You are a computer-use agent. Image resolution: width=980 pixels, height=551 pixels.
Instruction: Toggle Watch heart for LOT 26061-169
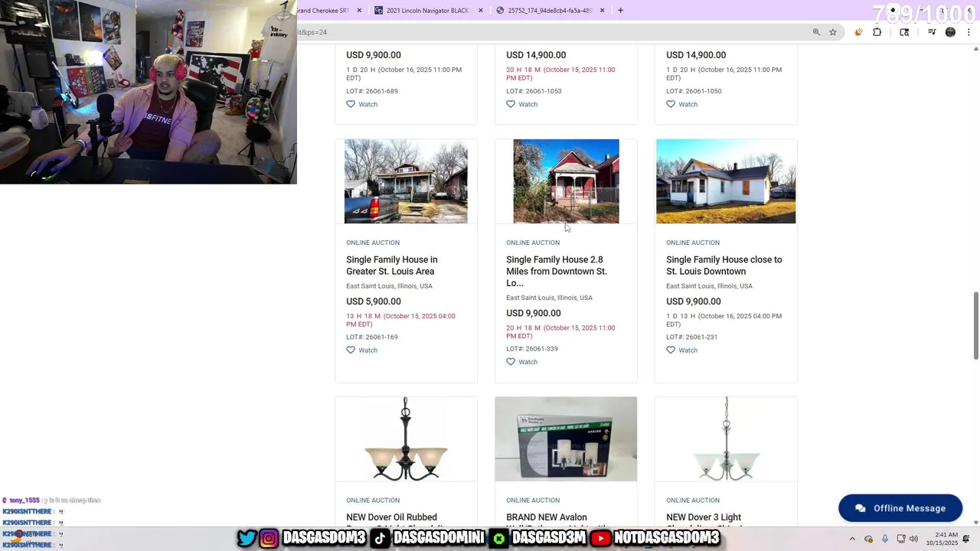(x=351, y=350)
